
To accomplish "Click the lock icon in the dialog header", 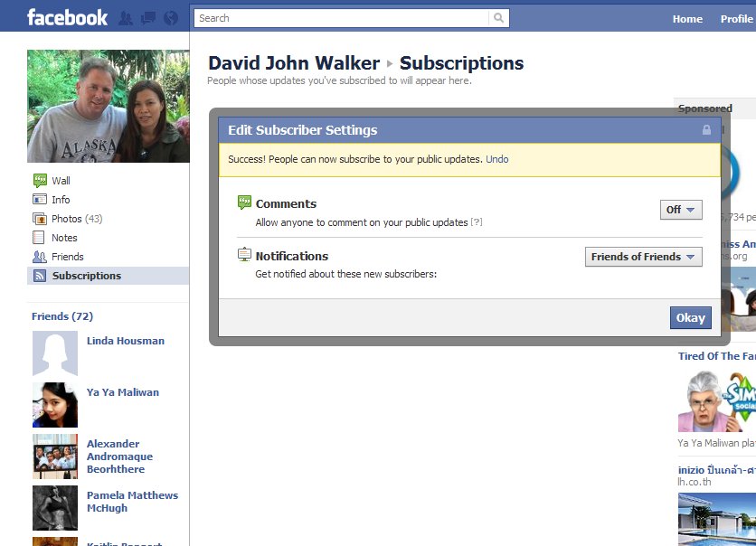I will (706, 129).
